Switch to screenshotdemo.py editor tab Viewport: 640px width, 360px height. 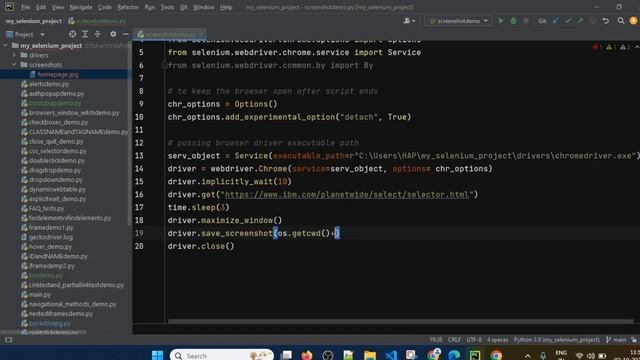(x=170, y=35)
